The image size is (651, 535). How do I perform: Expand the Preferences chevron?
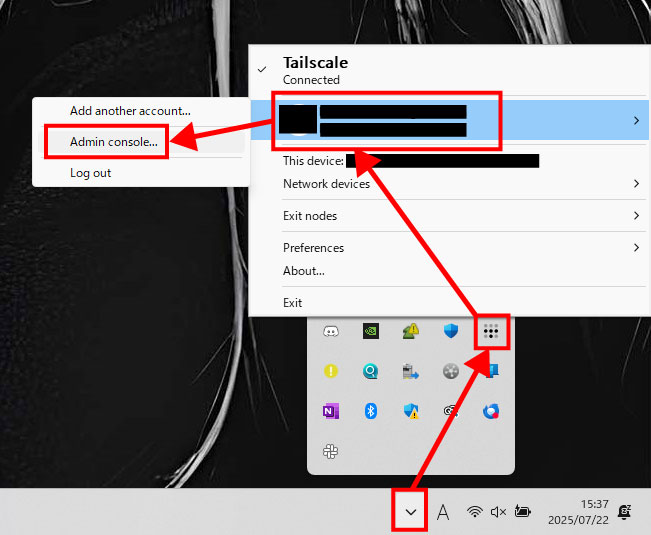636,247
